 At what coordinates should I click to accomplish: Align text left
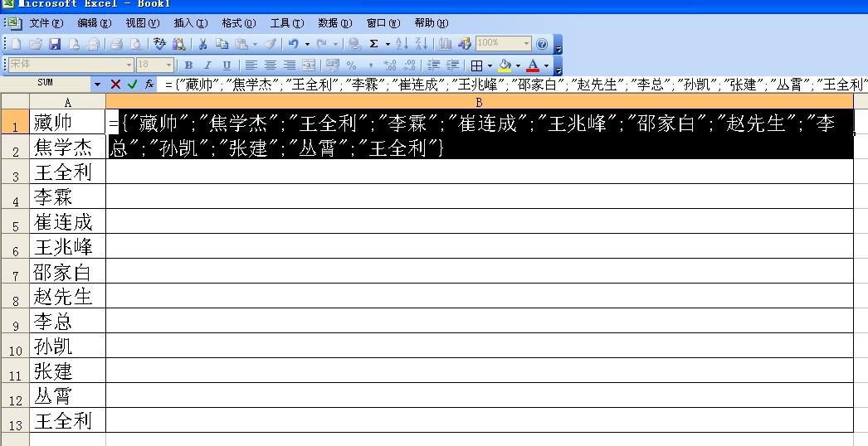pyautogui.click(x=251, y=65)
